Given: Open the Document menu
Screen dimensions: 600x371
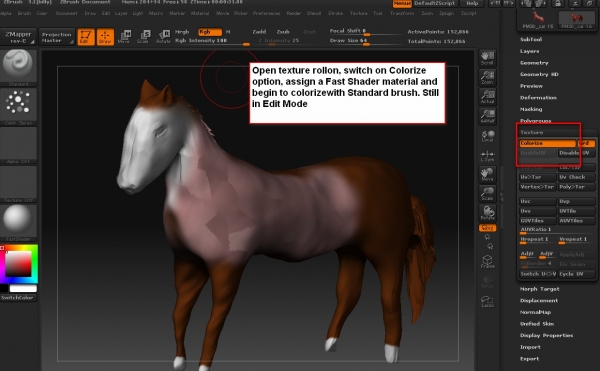Looking at the screenshot, I should (x=67, y=13).
